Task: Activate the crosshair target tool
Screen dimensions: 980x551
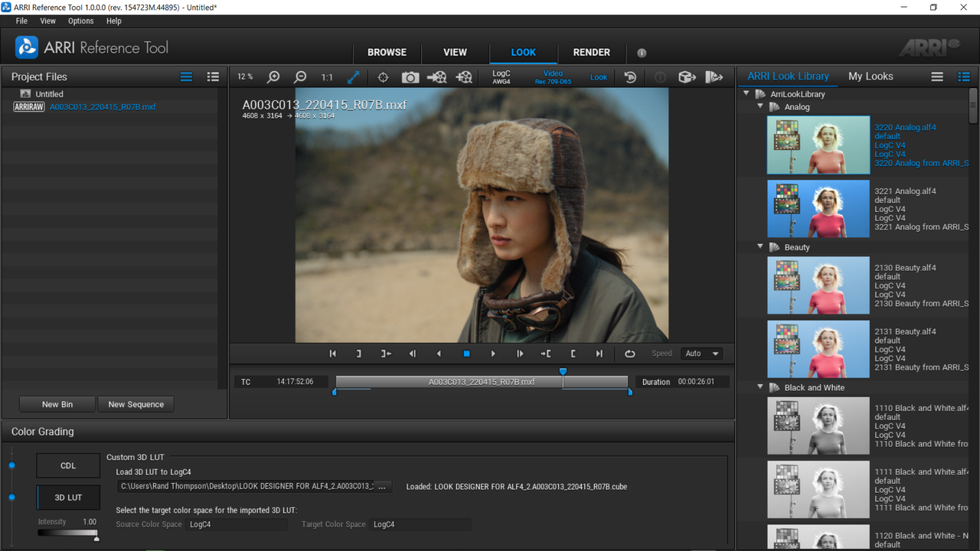Action: (384, 77)
